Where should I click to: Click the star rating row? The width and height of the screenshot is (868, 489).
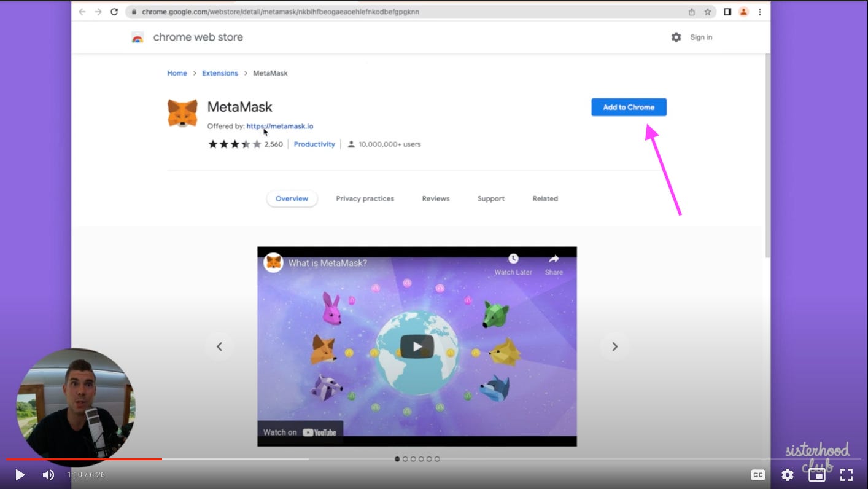pyautogui.click(x=235, y=144)
